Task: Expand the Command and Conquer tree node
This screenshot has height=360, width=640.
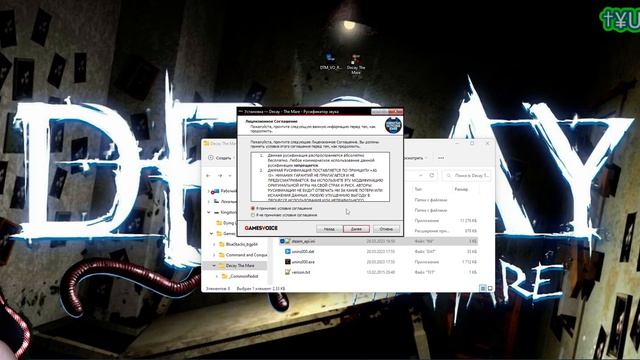Action: tap(214, 255)
